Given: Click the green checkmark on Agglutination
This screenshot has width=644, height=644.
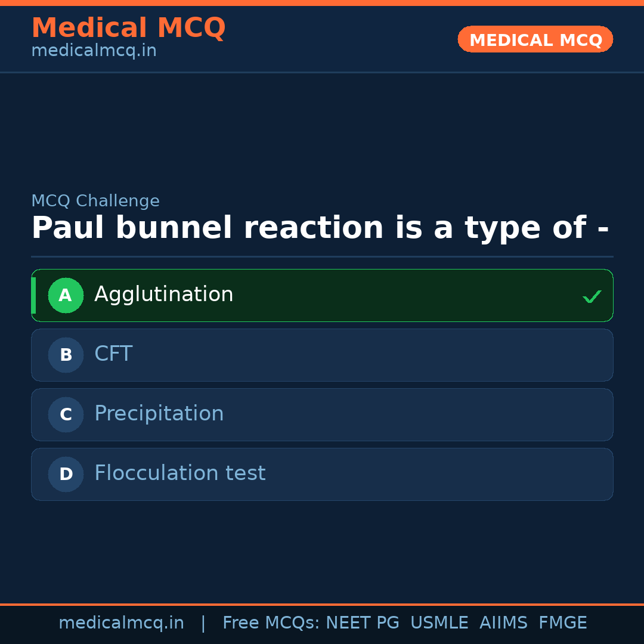Looking at the screenshot, I should point(592,296).
